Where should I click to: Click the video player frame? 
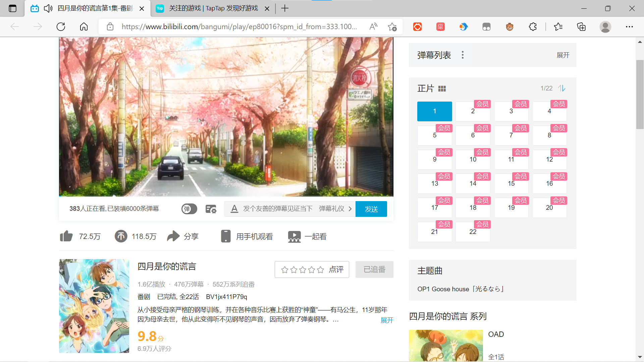pos(226,117)
